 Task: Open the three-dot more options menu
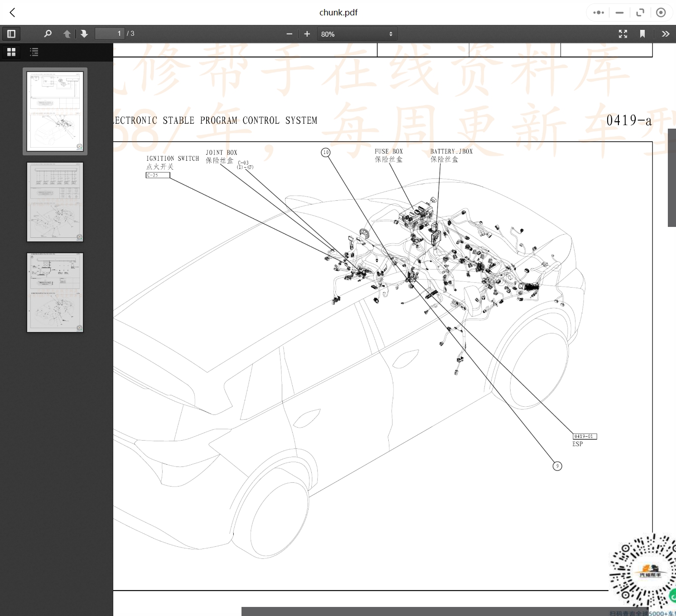click(599, 13)
